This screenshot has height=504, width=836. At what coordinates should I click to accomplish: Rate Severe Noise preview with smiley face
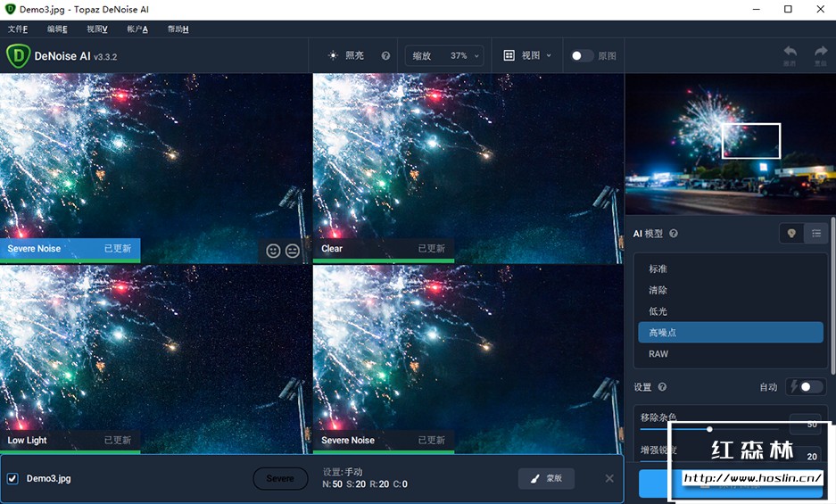point(273,250)
